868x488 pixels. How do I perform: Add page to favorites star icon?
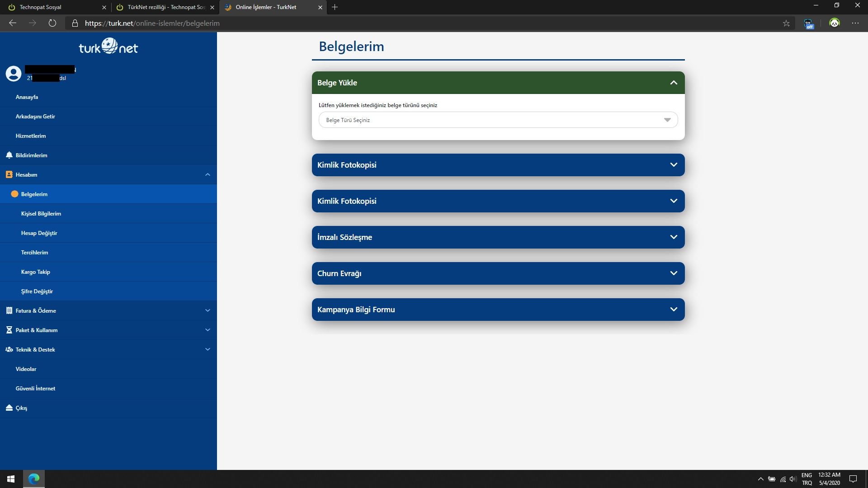pyautogui.click(x=786, y=23)
